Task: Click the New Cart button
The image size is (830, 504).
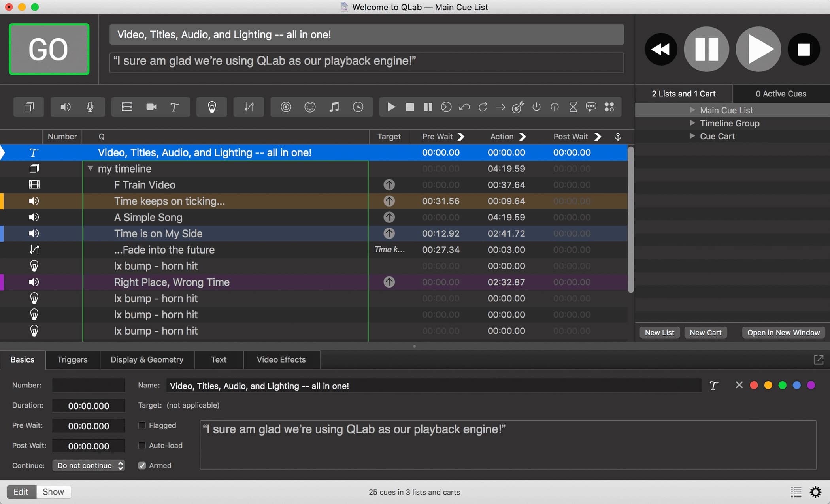Action: pos(705,332)
